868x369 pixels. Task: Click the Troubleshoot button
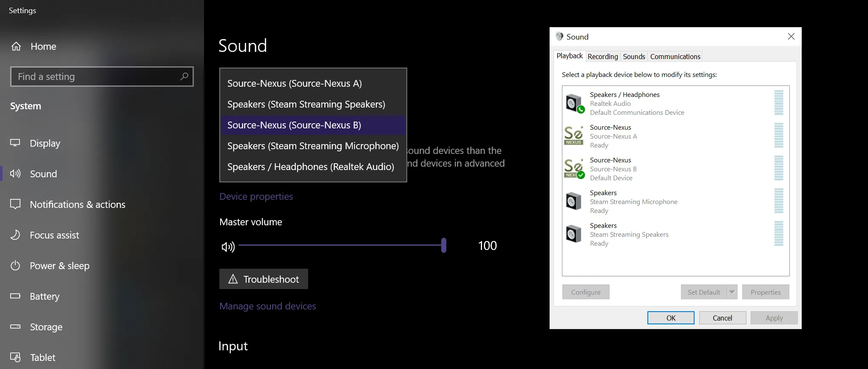pyautogui.click(x=264, y=279)
